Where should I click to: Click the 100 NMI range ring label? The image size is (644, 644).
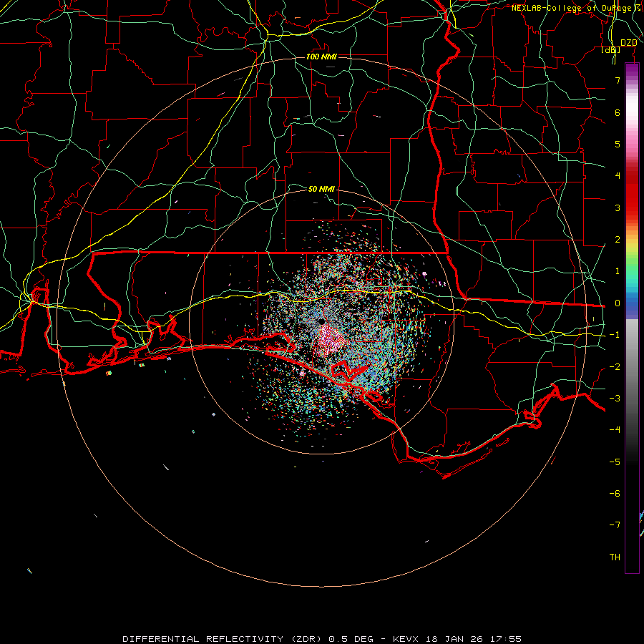pos(321,57)
